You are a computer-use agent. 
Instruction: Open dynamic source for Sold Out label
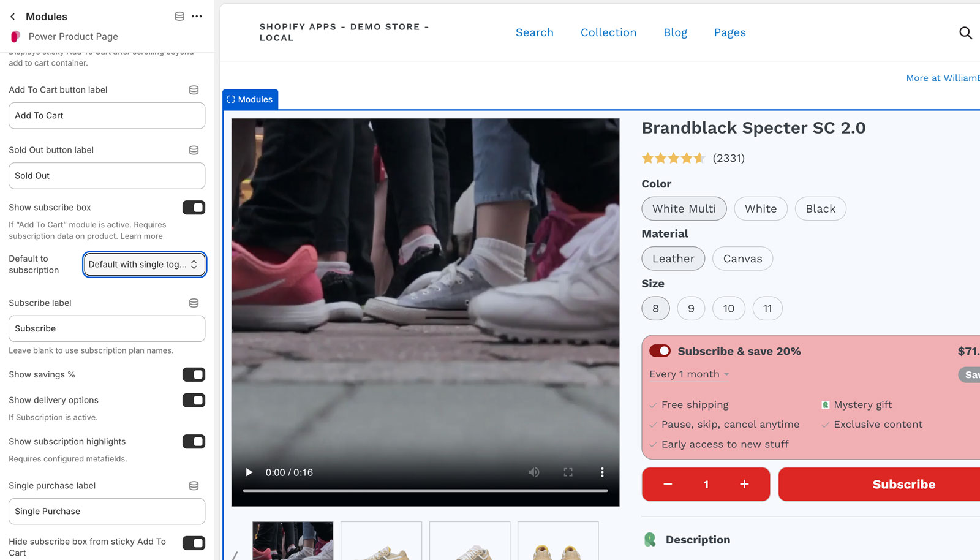pyautogui.click(x=194, y=149)
